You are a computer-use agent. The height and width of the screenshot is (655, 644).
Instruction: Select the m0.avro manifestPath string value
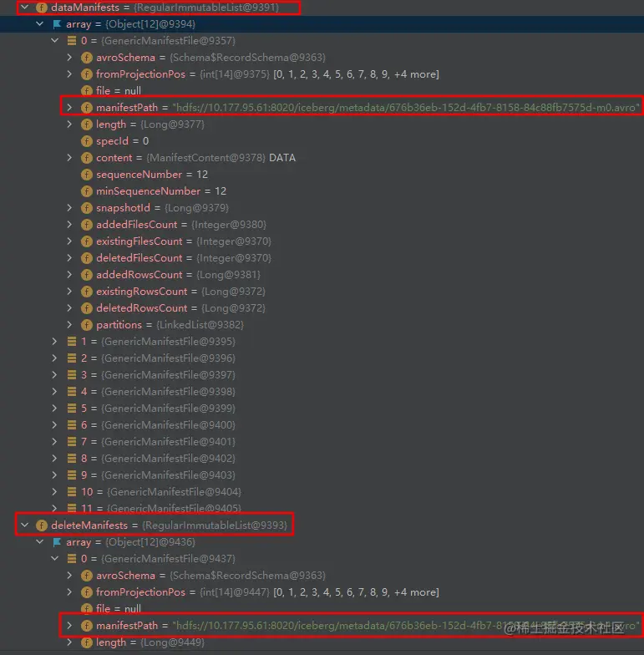pos(406,107)
